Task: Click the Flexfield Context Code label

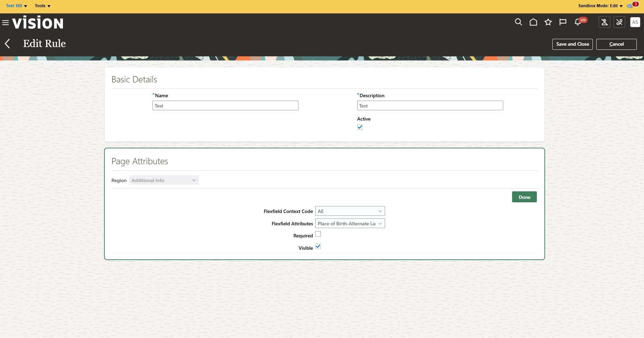Action: click(x=288, y=211)
